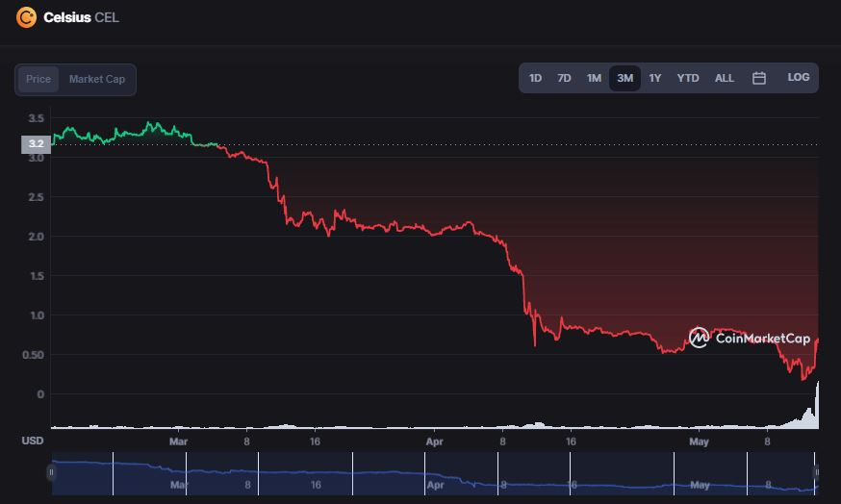Grab the left handle of range navigator

point(51,472)
